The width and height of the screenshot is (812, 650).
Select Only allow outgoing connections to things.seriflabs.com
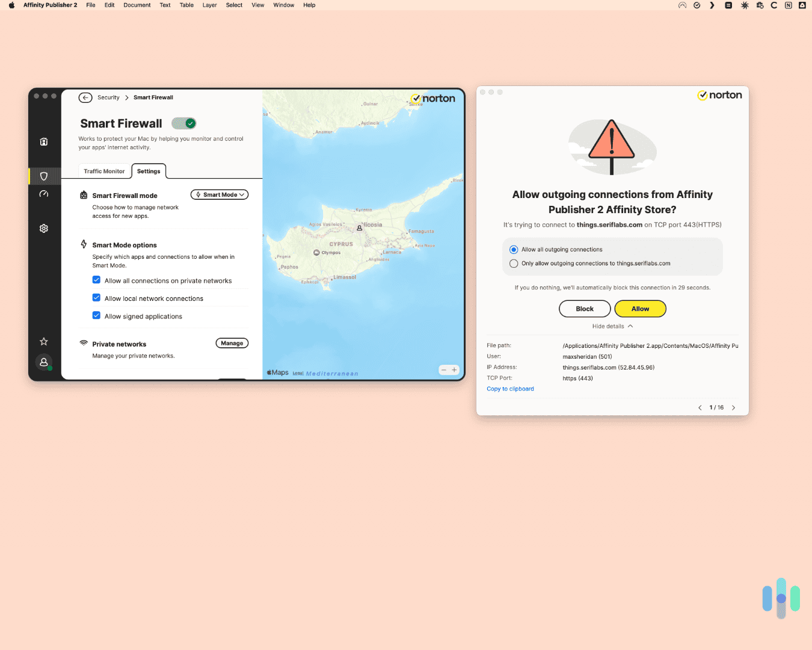tap(514, 263)
